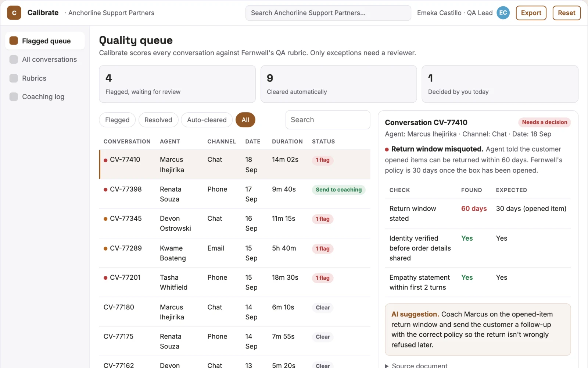Click the Flagged queue sidebar icon
This screenshot has height=368, width=588.
pyautogui.click(x=14, y=41)
